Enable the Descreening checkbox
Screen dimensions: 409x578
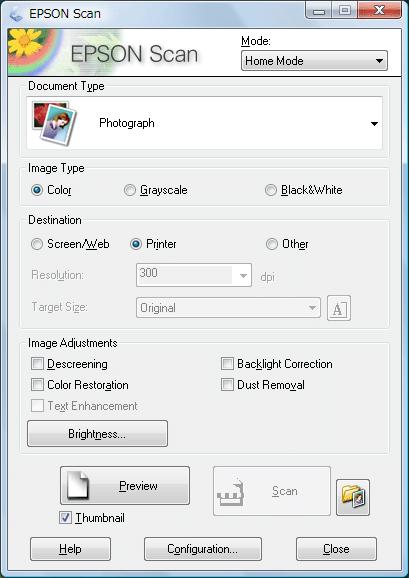coord(37,364)
